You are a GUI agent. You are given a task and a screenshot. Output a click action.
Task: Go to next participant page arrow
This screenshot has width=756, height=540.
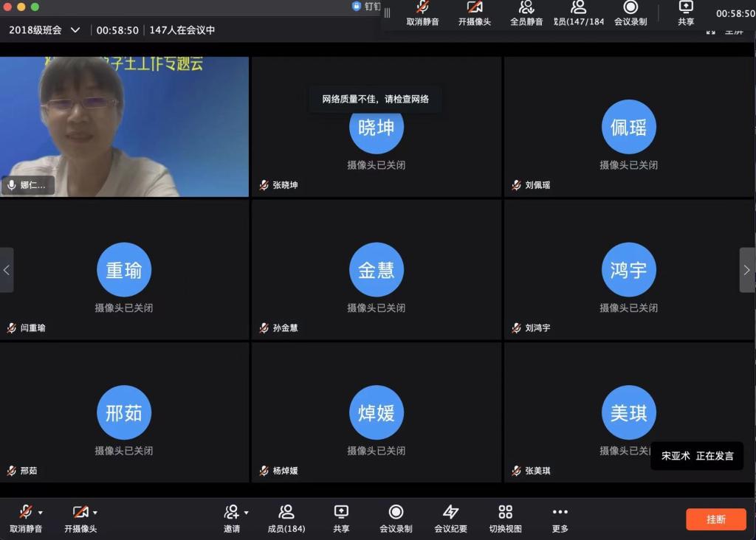(746, 270)
